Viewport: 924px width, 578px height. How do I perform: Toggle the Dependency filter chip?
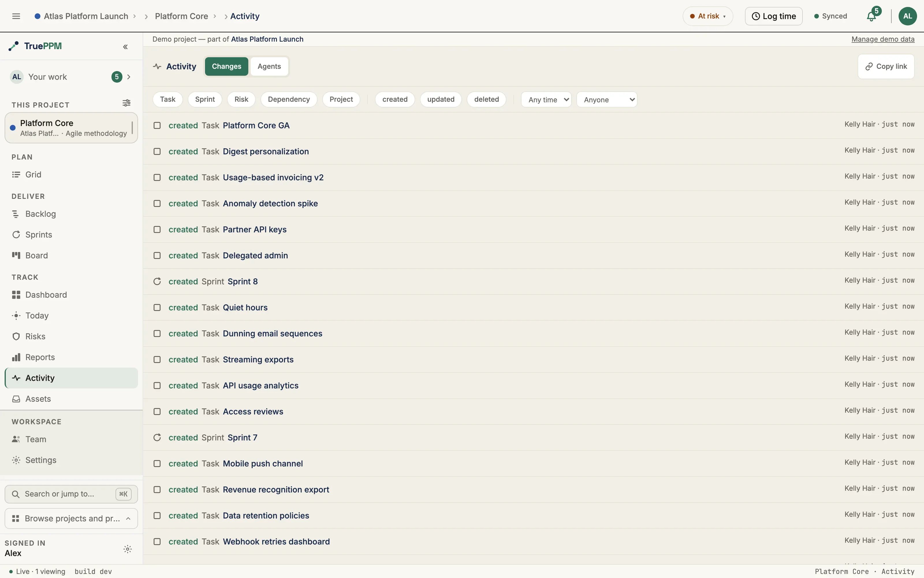pyautogui.click(x=289, y=99)
